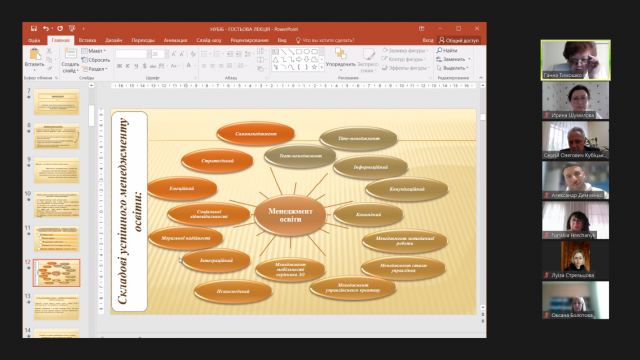
Task: Open the Анимация tab
Action: pos(176,40)
